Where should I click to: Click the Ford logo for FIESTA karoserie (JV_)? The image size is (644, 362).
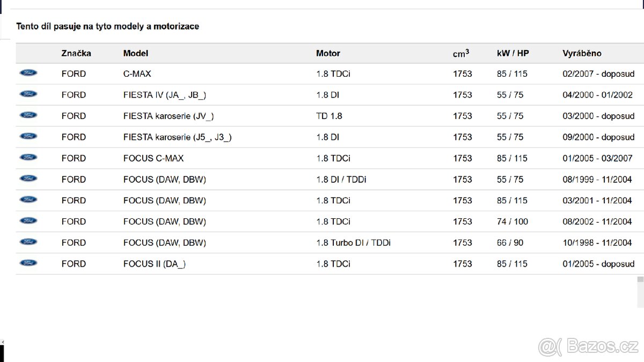pyautogui.click(x=28, y=115)
